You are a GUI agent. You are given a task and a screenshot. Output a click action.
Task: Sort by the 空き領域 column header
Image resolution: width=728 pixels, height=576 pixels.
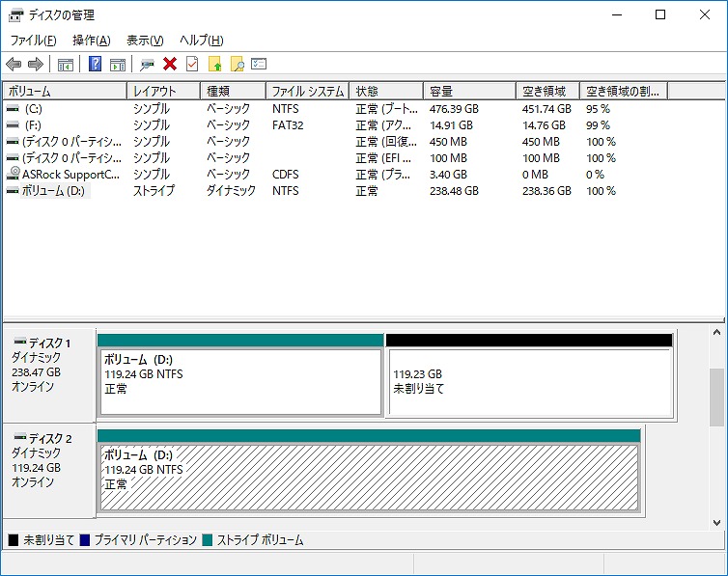[x=547, y=92]
